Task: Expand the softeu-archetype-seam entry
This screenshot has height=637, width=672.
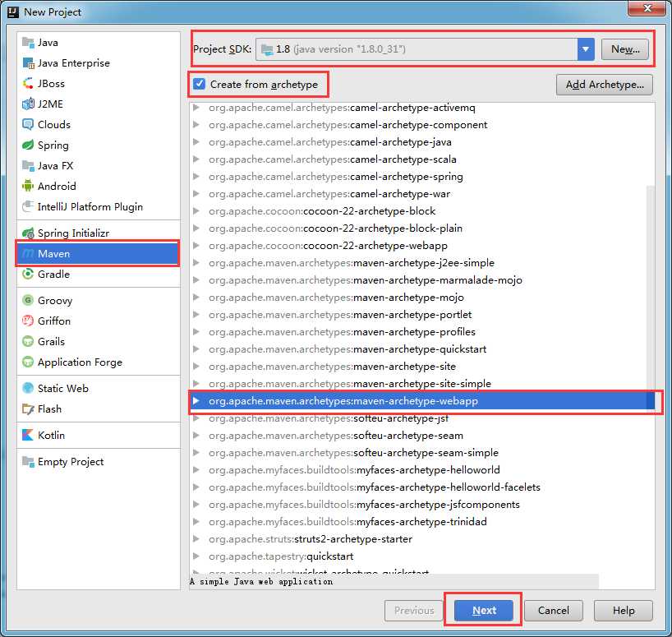Action: tap(196, 436)
